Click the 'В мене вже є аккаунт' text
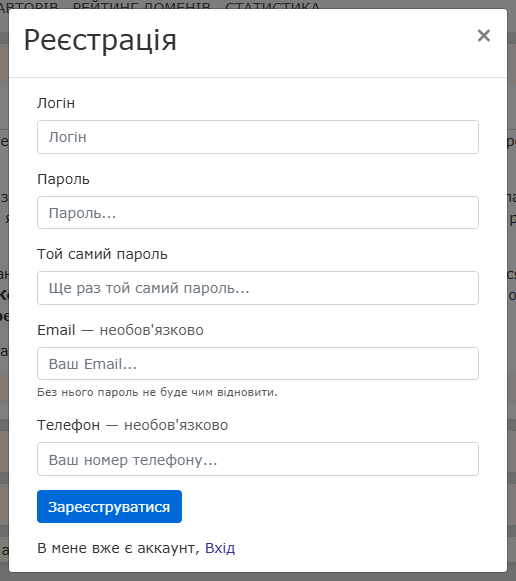 pos(118,548)
